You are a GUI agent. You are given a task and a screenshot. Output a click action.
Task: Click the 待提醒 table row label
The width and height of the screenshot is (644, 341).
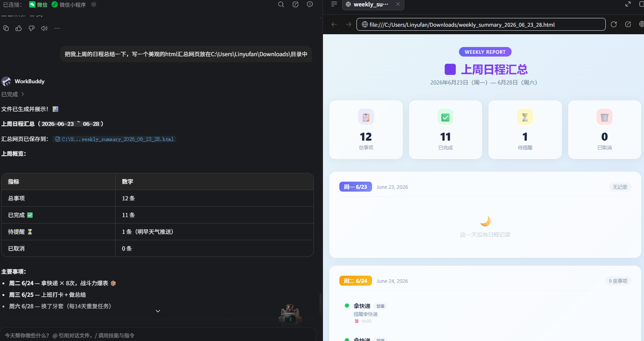(20, 232)
